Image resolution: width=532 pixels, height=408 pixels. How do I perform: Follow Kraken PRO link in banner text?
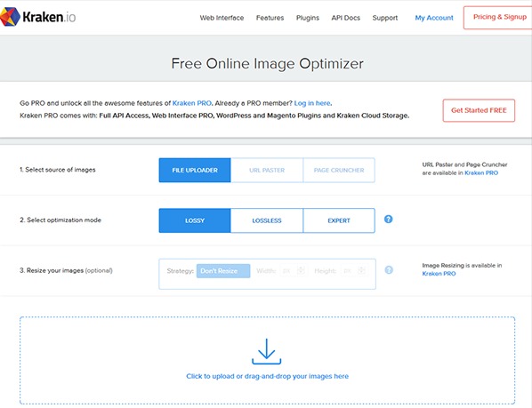tap(191, 103)
